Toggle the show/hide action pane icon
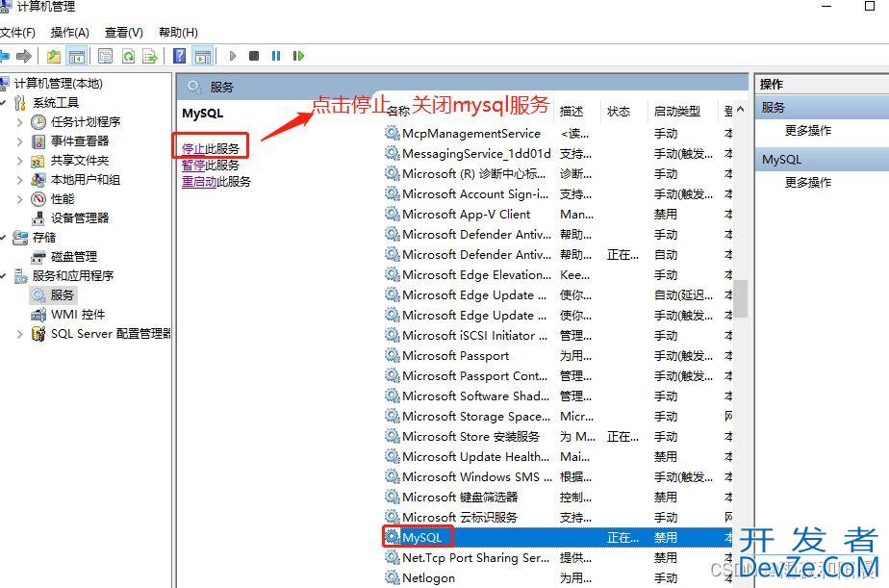Image resolution: width=889 pixels, height=588 pixels. tap(203, 56)
